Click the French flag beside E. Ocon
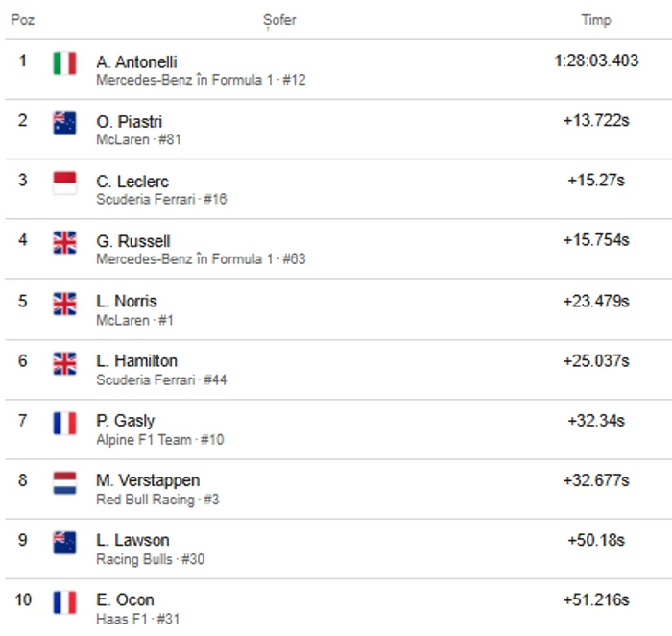Viewport: 672px width, 636px height. tap(64, 601)
